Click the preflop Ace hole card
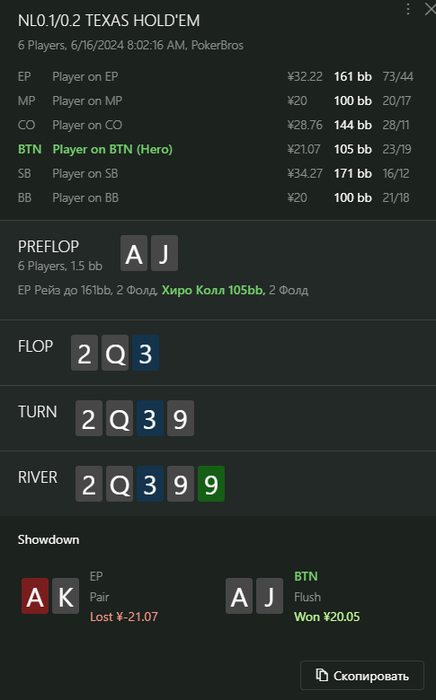The height and width of the screenshot is (700, 436). click(x=134, y=254)
